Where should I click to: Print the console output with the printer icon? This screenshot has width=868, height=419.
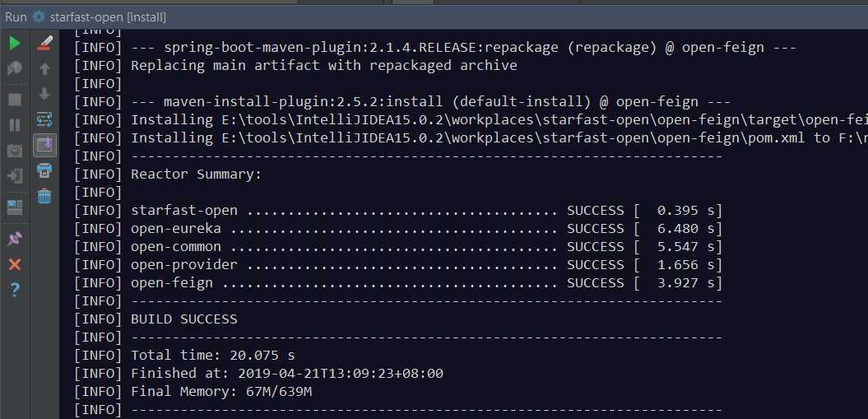click(44, 171)
